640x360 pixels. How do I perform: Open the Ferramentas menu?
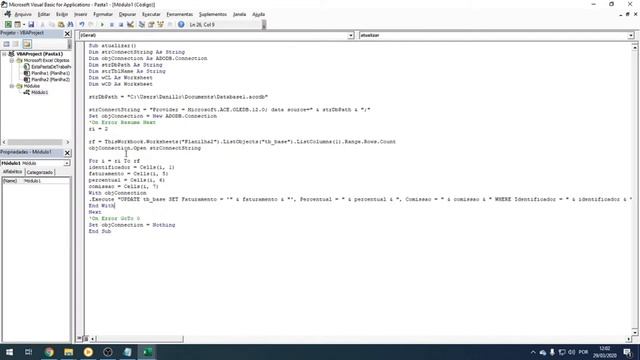180,14
